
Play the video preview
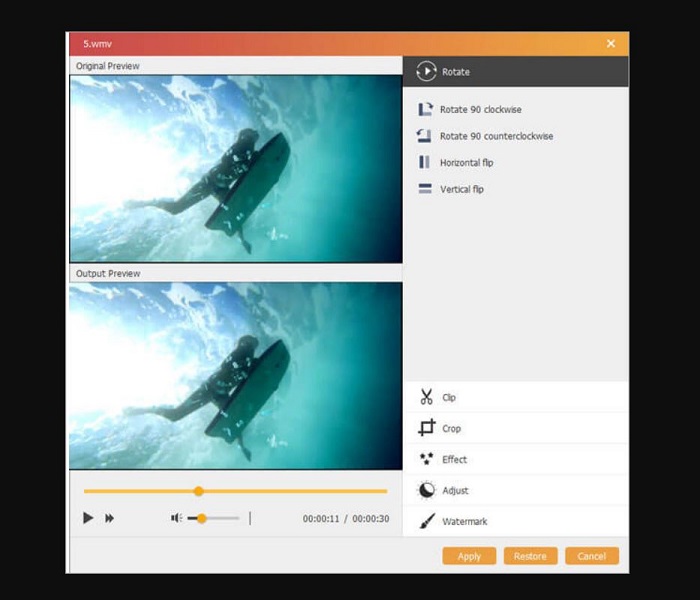click(x=88, y=518)
